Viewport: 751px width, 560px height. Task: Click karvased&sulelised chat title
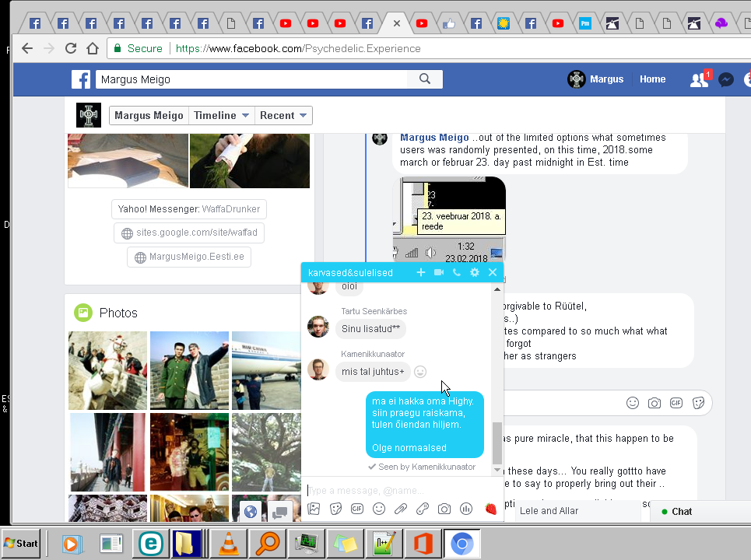[350, 273]
